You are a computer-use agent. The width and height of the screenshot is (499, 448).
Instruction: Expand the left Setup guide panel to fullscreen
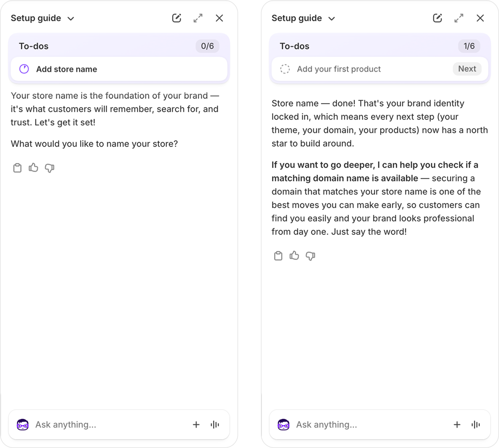198,18
